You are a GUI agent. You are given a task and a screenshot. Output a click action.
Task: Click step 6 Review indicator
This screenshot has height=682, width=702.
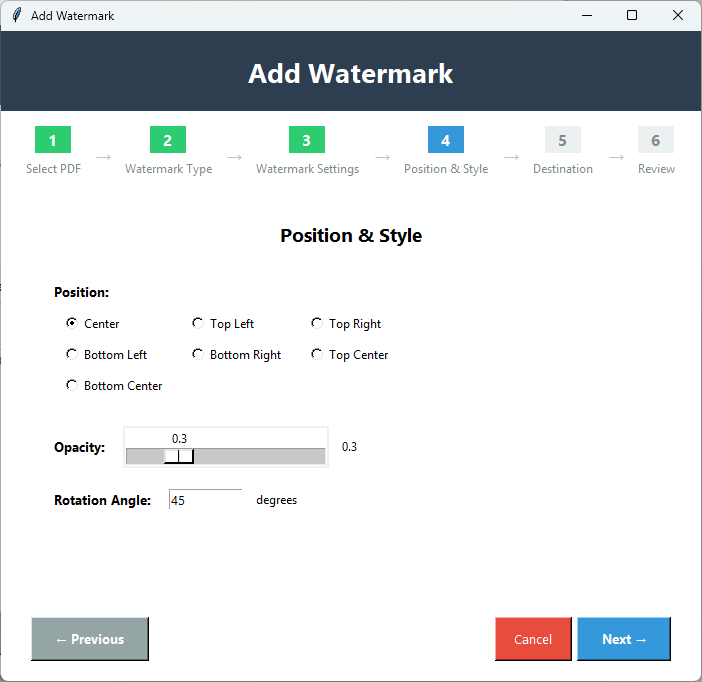coord(655,140)
